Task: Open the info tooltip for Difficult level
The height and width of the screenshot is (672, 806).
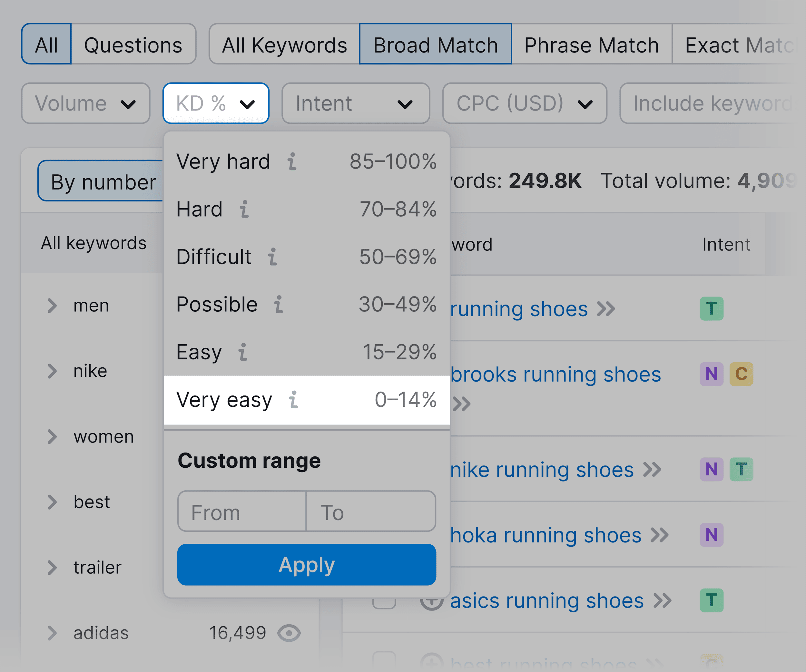Action: click(273, 257)
